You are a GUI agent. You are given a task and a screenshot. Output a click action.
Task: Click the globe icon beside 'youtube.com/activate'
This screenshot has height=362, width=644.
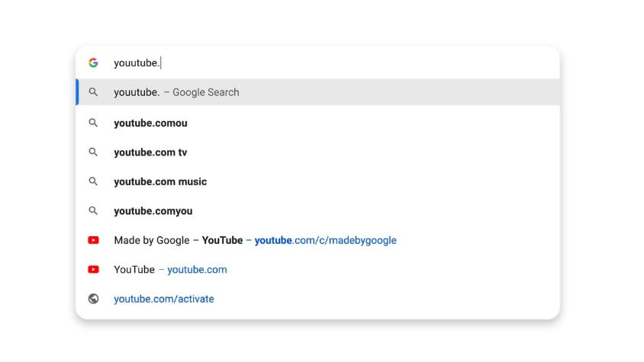[93, 299]
